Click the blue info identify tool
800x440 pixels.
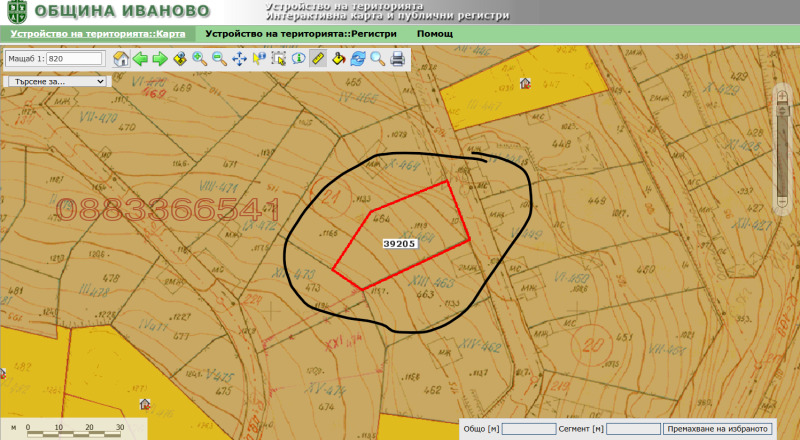click(x=298, y=59)
